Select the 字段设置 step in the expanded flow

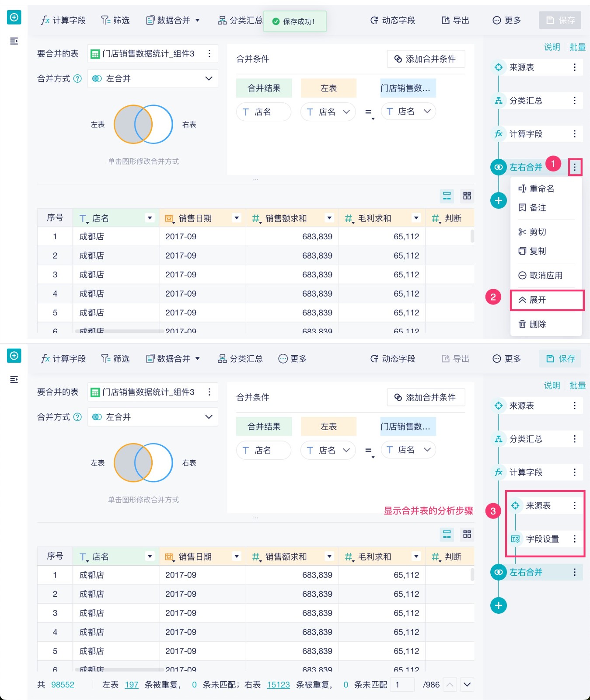coord(542,539)
